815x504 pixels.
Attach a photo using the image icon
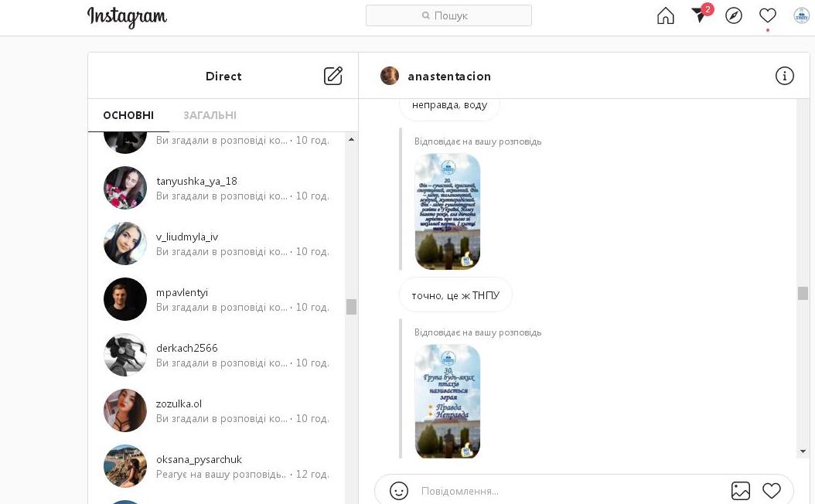741,491
